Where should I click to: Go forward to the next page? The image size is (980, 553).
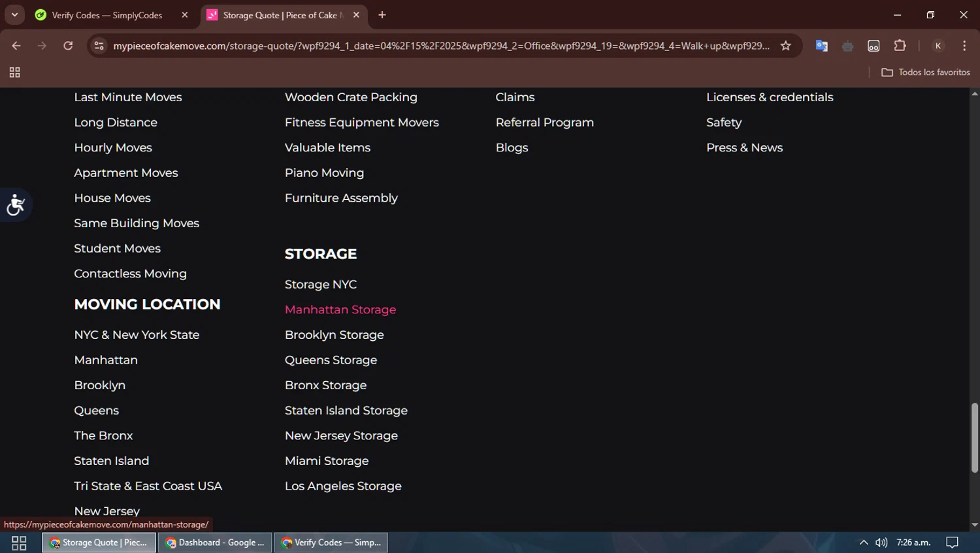coord(42,46)
